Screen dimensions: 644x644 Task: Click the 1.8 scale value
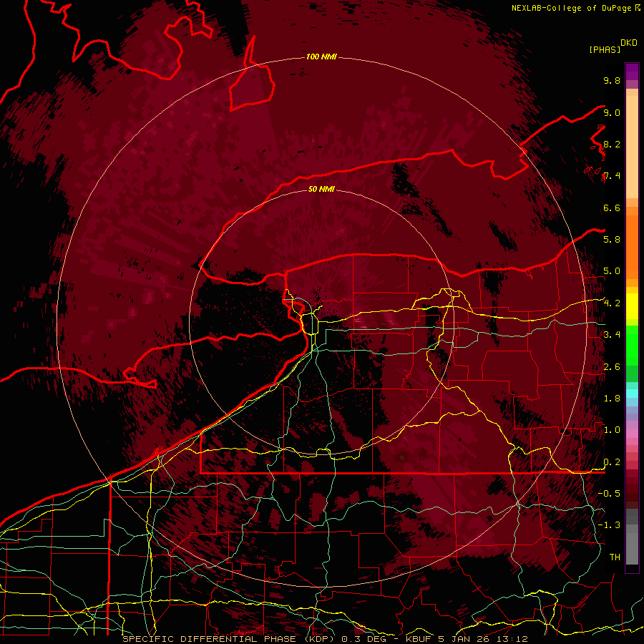tap(612, 399)
